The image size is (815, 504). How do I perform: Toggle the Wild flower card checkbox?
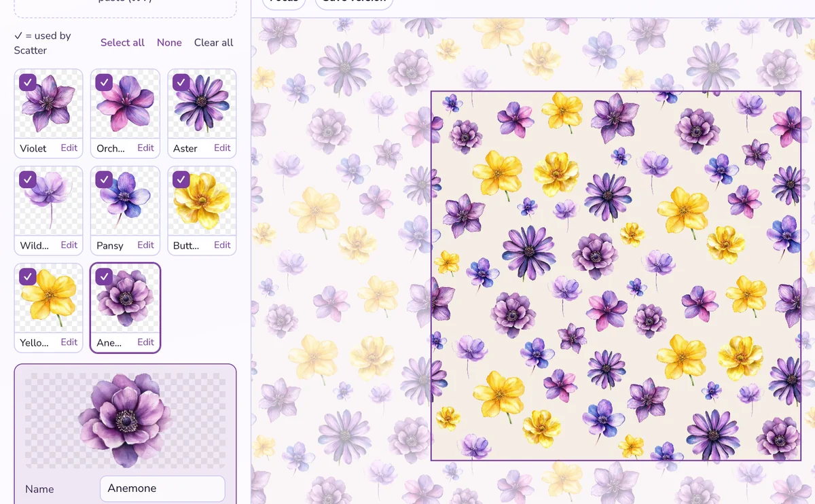point(27,179)
